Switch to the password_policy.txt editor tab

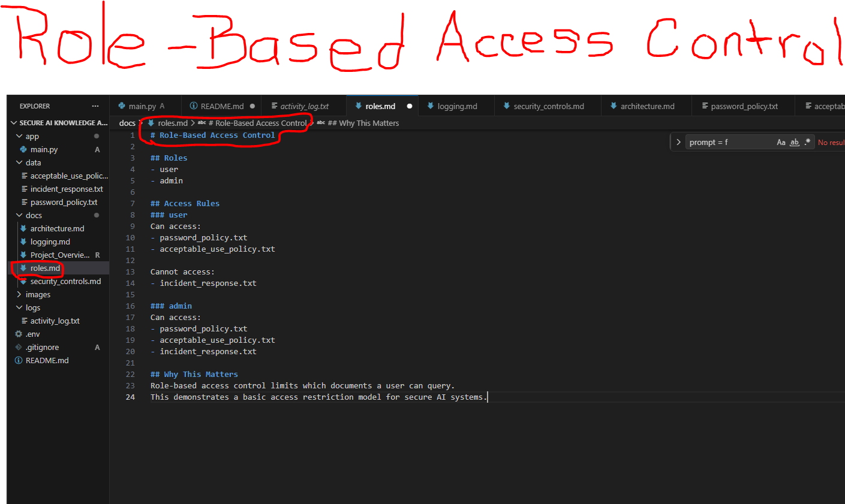click(744, 106)
